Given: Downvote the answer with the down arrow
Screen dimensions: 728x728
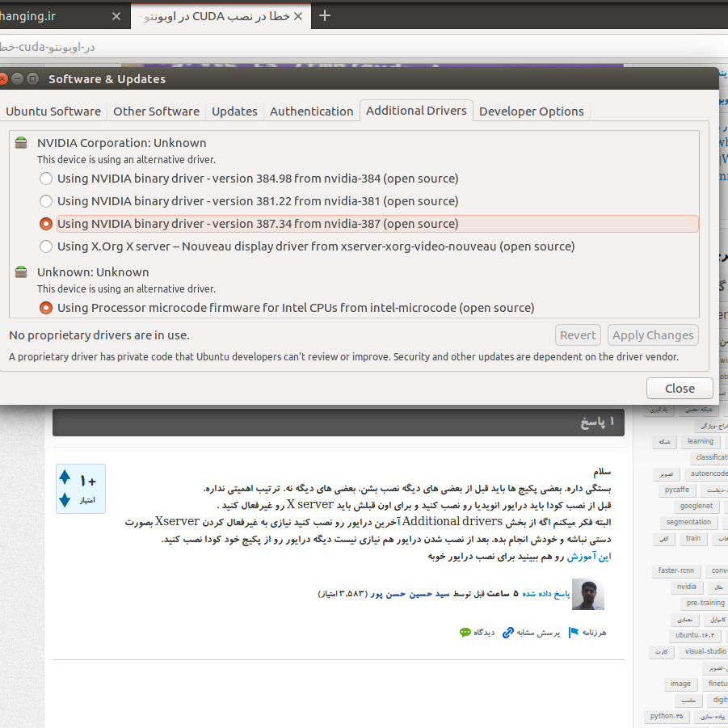Looking at the screenshot, I should point(65,500).
